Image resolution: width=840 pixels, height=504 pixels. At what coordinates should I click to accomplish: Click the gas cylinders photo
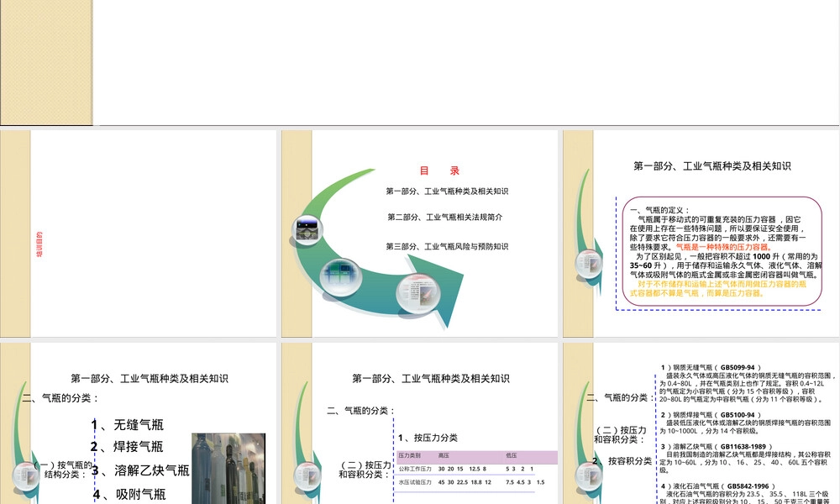click(228, 469)
